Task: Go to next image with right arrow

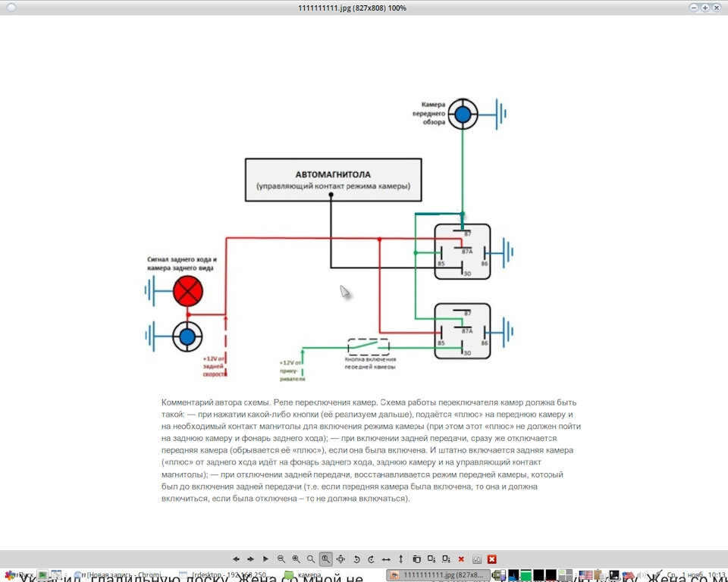Action: (x=251, y=559)
